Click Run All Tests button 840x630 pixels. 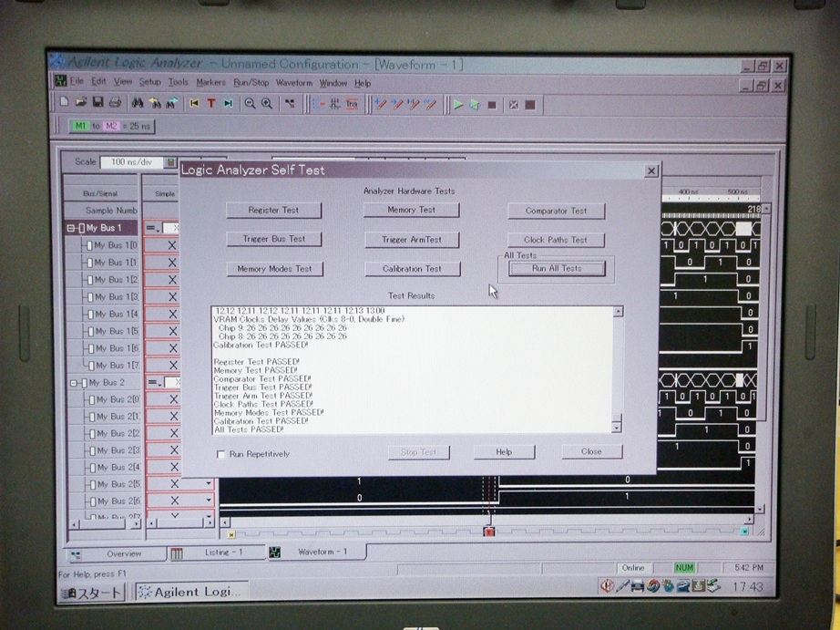558,268
